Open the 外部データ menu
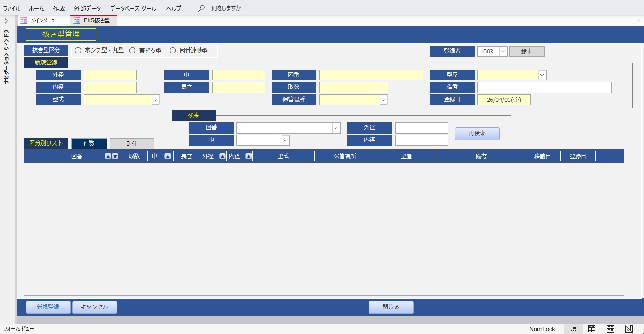This screenshot has height=334, width=644. pyautogui.click(x=87, y=8)
